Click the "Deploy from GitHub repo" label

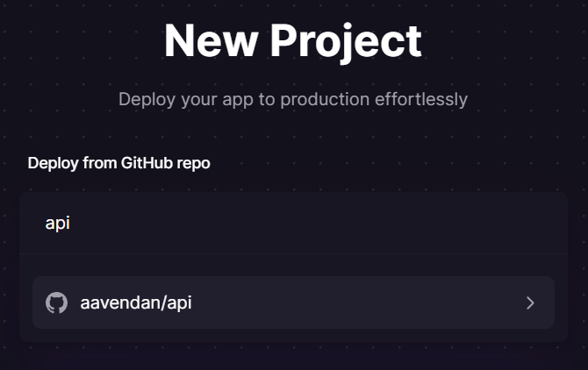[119, 163]
